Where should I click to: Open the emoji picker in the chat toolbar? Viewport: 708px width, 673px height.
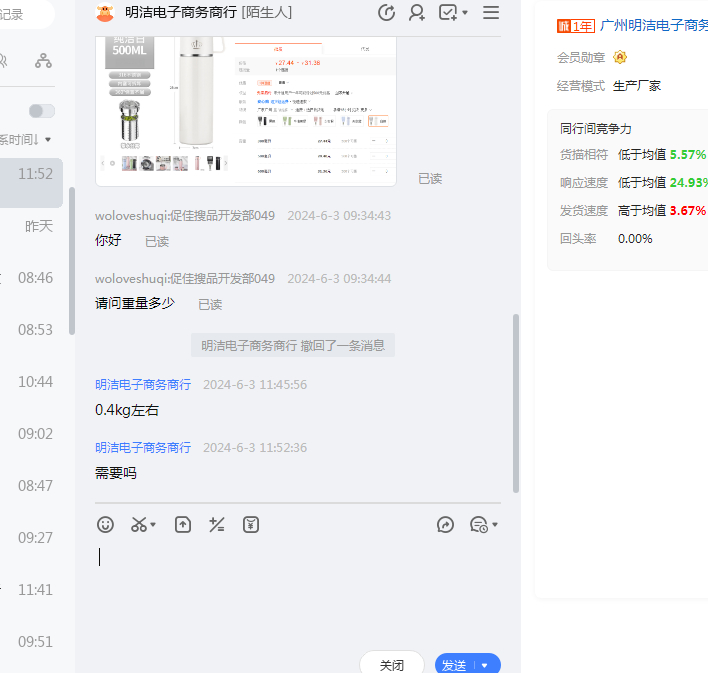[x=105, y=524]
